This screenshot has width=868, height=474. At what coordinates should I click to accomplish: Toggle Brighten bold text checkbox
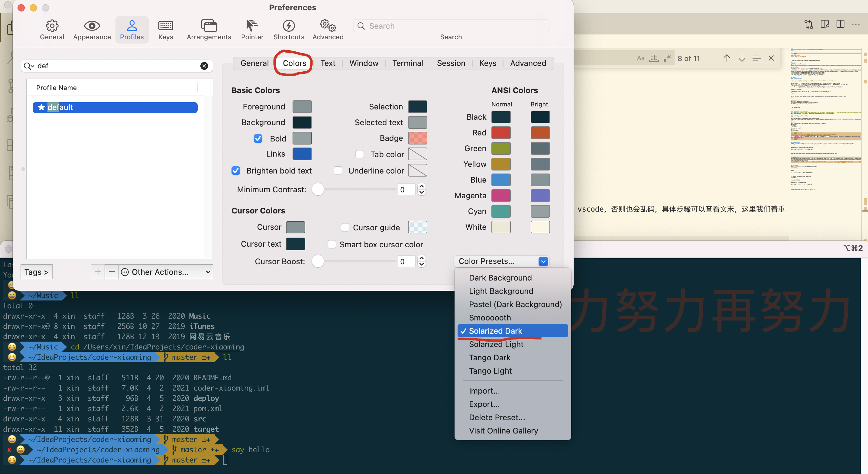click(236, 170)
